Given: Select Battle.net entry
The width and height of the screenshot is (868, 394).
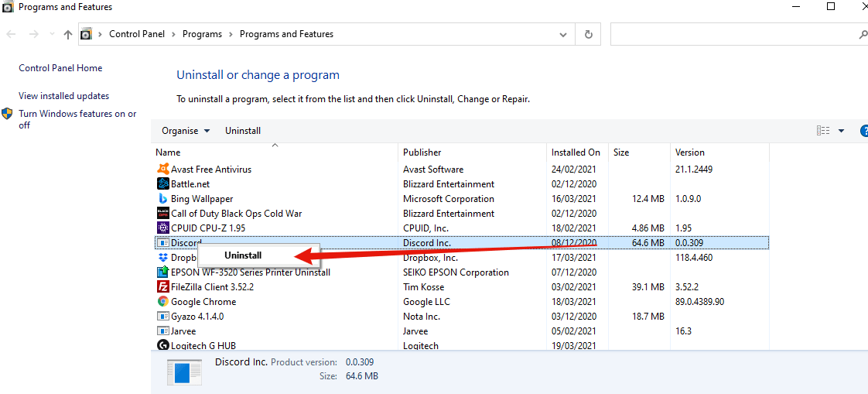Looking at the screenshot, I should click(190, 184).
